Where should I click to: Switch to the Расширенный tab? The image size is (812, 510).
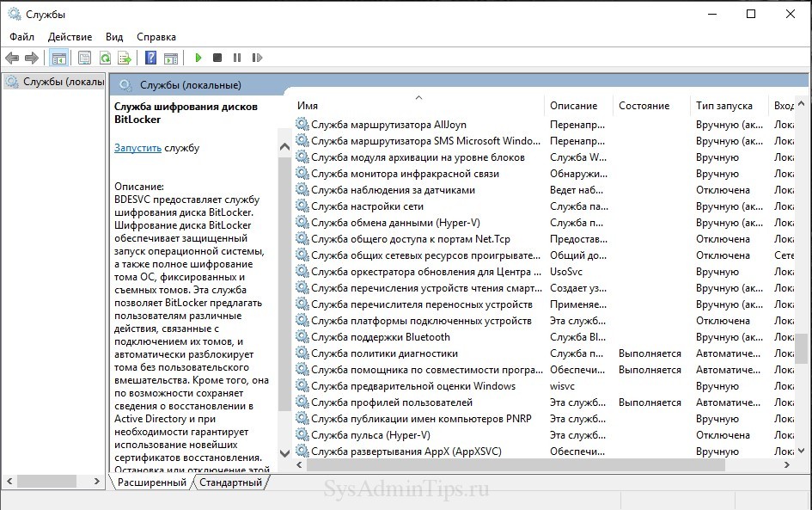click(x=152, y=482)
